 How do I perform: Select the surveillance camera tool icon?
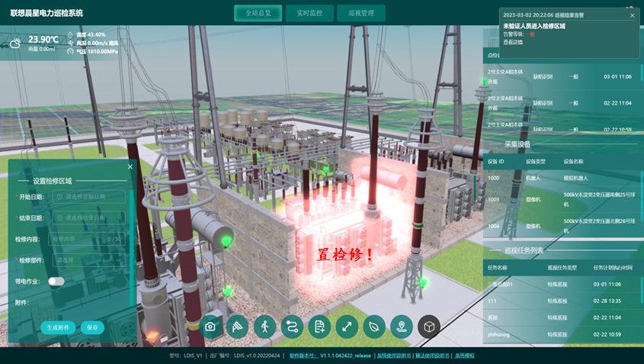click(x=237, y=327)
